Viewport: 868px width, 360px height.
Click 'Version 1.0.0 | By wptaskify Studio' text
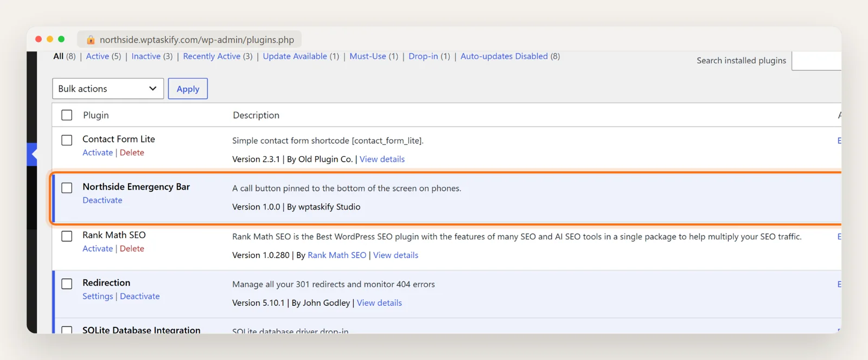296,207
